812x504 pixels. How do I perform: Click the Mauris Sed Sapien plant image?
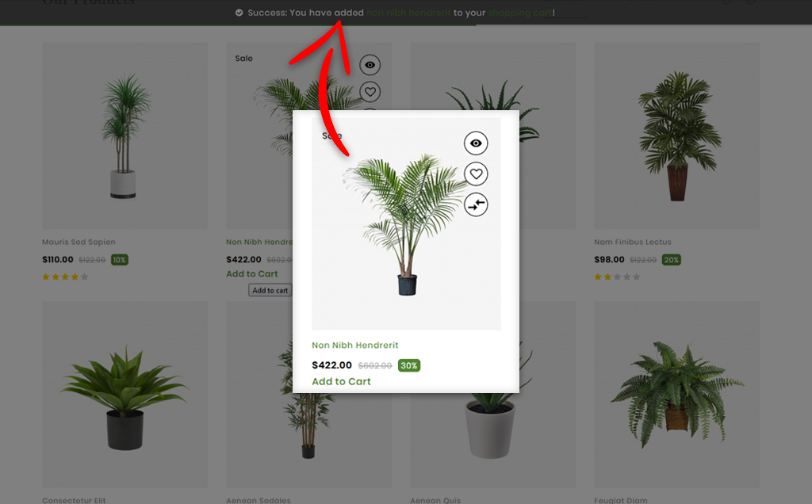pos(124,136)
